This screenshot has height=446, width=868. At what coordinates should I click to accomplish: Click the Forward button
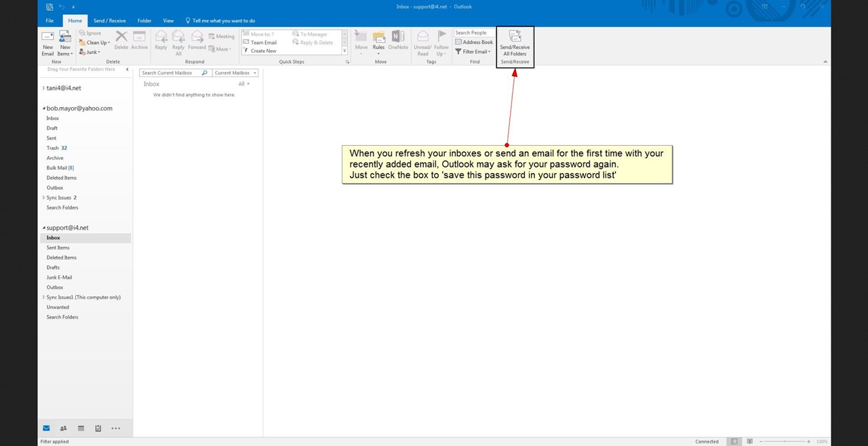point(197,41)
